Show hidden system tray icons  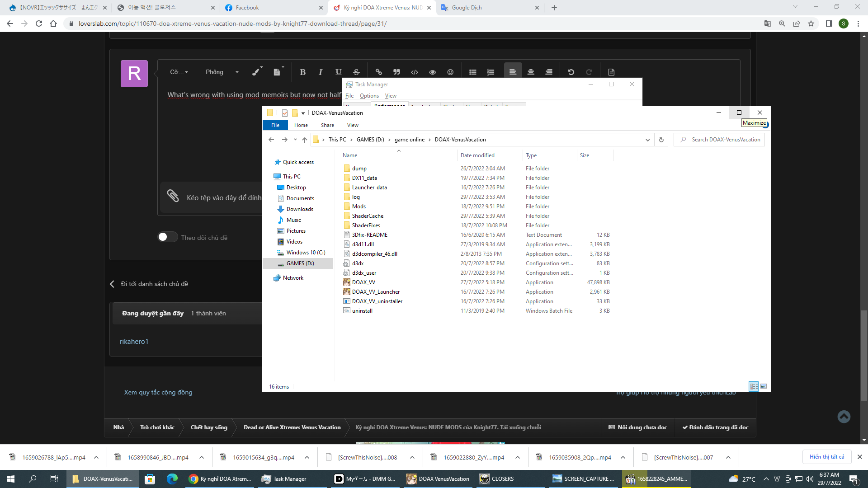[x=766, y=479]
